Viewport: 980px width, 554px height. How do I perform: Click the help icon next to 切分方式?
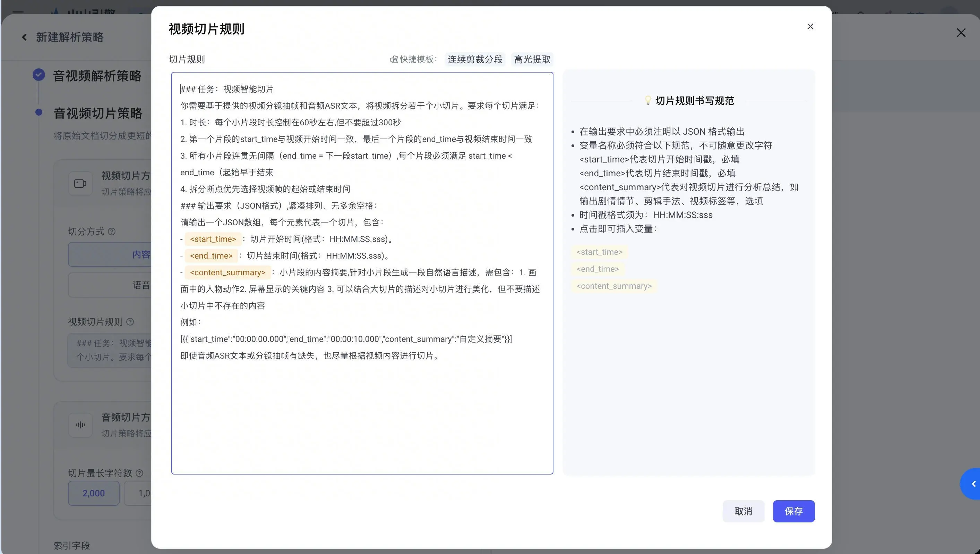(x=111, y=232)
